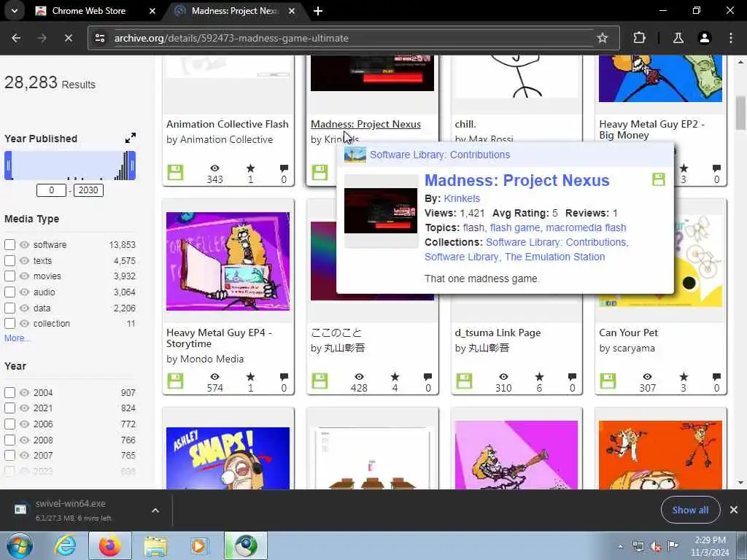Viewport: 747px width, 560px height.
Task: Open the Extensions puzzle icon
Action: click(639, 38)
